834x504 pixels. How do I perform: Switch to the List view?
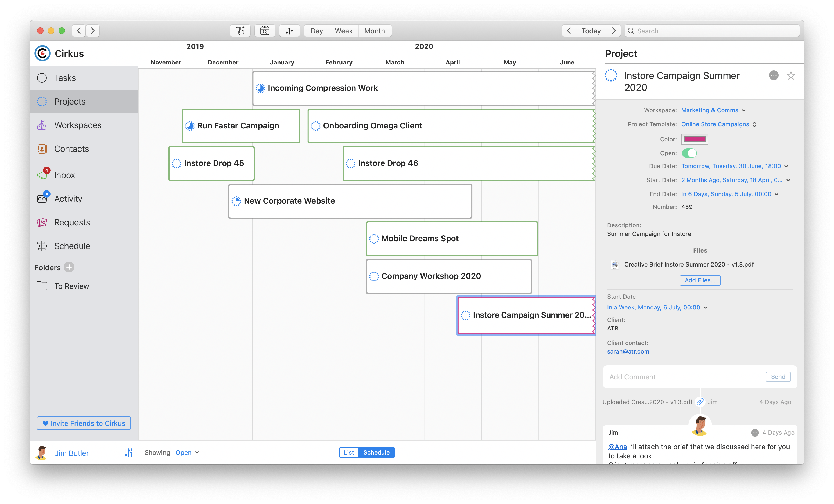coord(349,452)
